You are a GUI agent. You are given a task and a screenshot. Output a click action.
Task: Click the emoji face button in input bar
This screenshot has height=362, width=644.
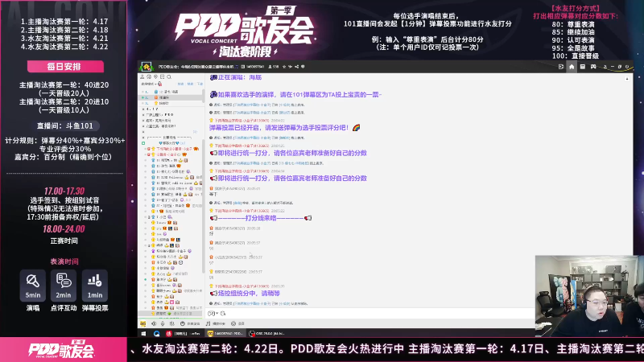point(211,314)
